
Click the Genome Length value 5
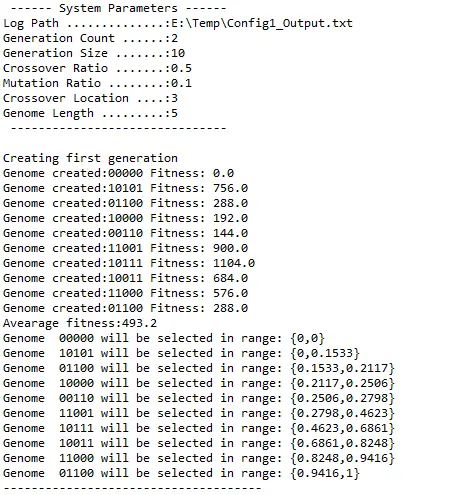tap(174, 113)
